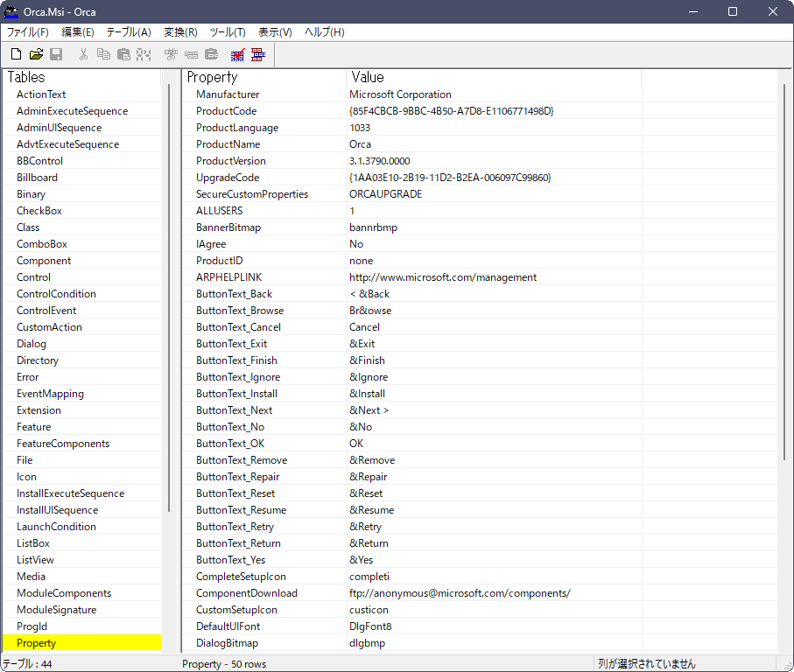Create a new MSI file

point(17,54)
